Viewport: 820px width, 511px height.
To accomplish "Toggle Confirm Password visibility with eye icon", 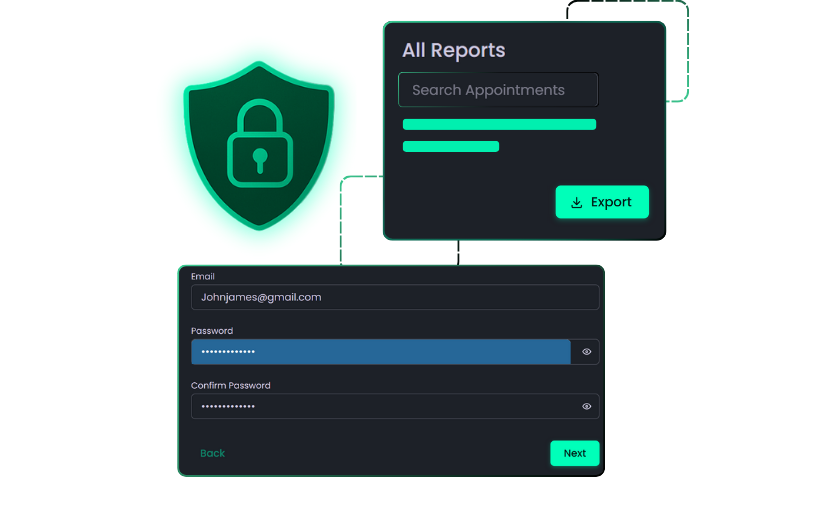I will (587, 407).
